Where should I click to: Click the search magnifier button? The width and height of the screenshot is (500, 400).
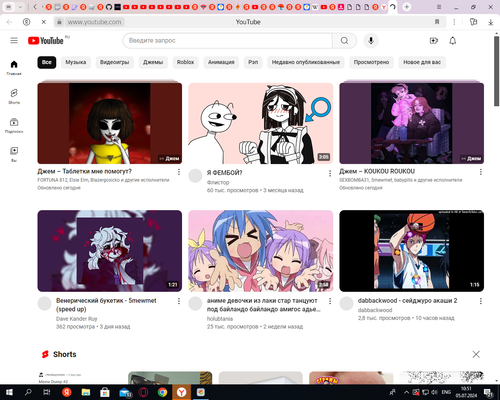point(344,41)
